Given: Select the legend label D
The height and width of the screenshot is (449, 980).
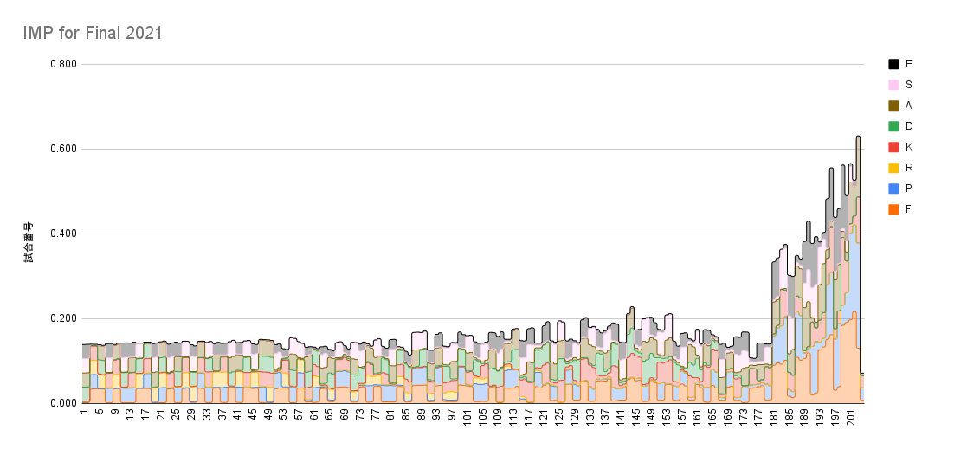Looking at the screenshot, I should pos(908,126).
